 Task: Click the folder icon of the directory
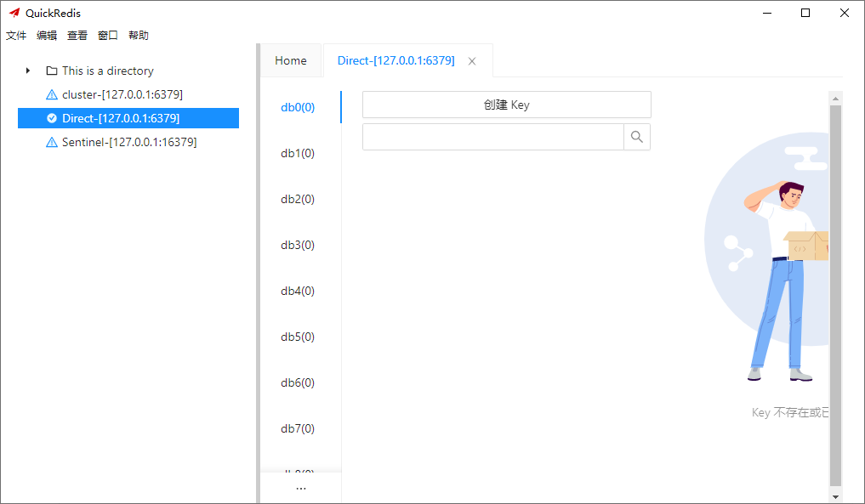click(x=52, y=71)
